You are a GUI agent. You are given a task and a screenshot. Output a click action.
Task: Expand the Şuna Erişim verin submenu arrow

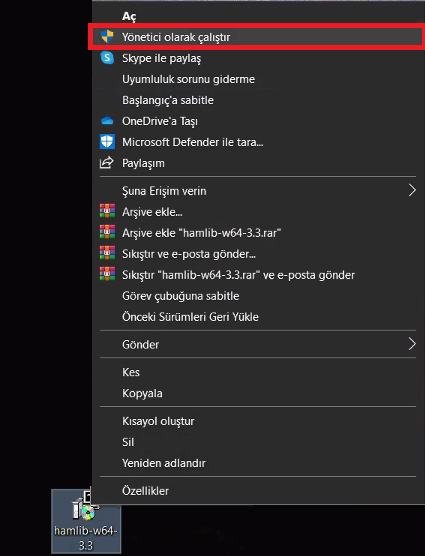(412, 190)
